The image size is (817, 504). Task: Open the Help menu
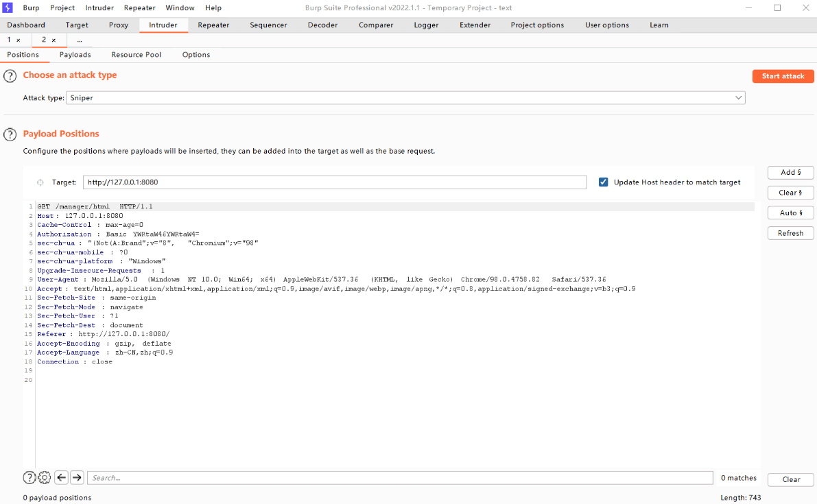213,8
